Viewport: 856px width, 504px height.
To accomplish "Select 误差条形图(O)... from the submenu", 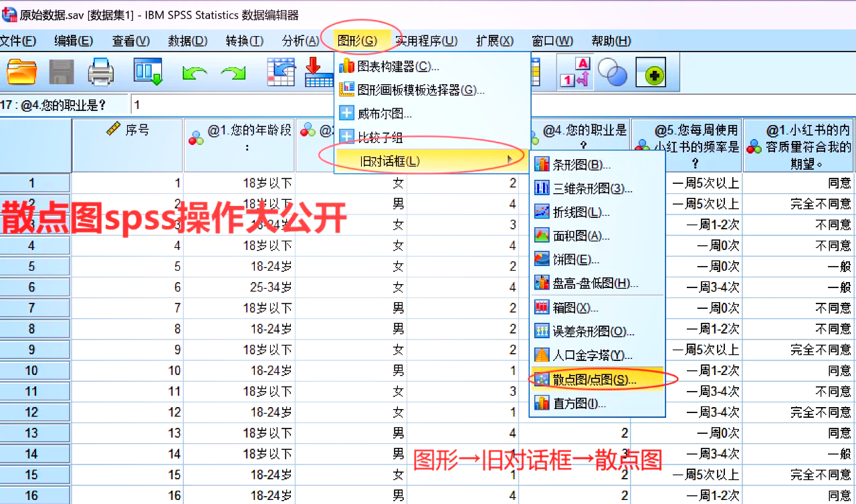I will click(x=597, y=332).
